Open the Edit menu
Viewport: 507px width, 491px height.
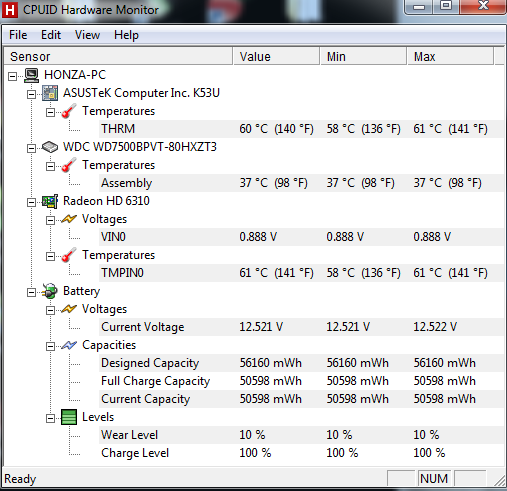pyautogui.click(x=51, y=35)
